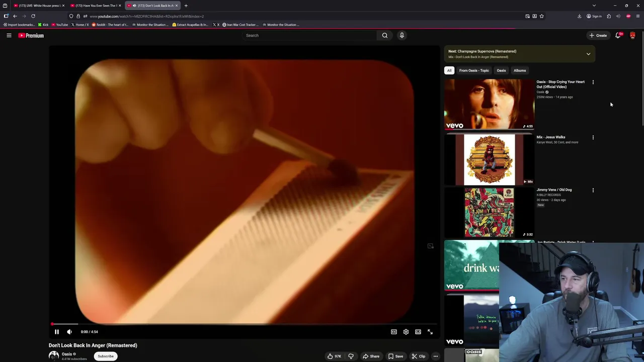The width and height of the screenshot is (644, 362).
Task: Select the From Oasis - Topic chip
Action: 474,70
